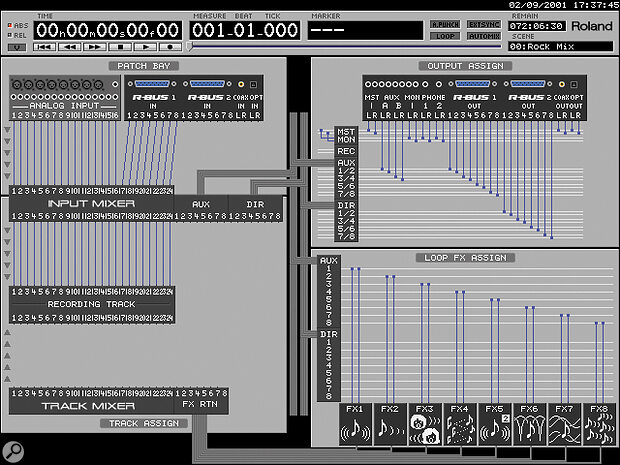620x465 pixels.
Task: Click the song position slider bar
Action: pos(300,46)
